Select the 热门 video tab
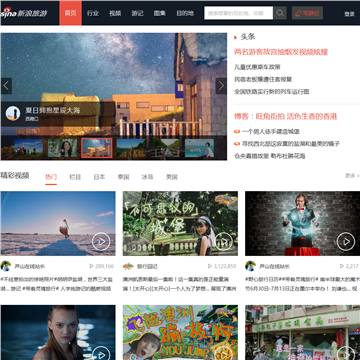Image resolution: width=360 pixels, height=360 pixels. click(x=51, y=177)
